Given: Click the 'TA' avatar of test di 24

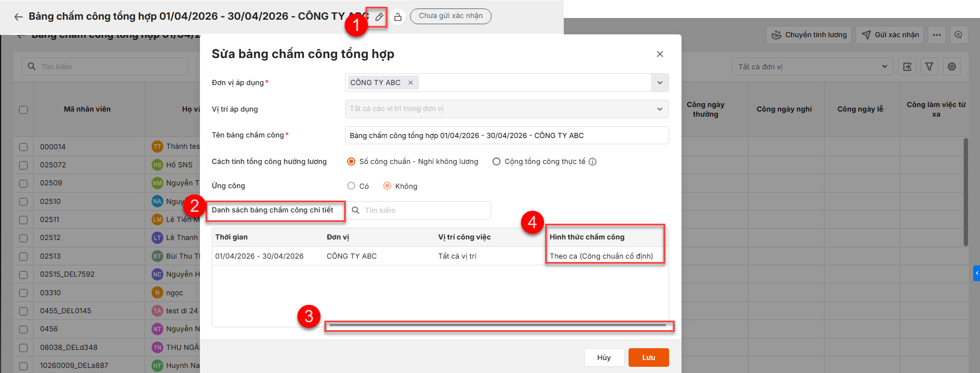Looking at the screenshot, I should (157, 310).
